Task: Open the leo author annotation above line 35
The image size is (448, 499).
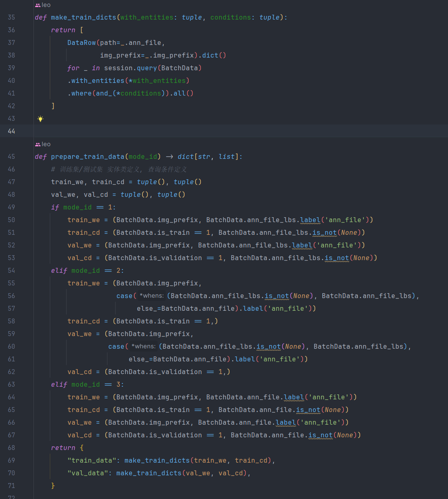Action: (46, 5)
